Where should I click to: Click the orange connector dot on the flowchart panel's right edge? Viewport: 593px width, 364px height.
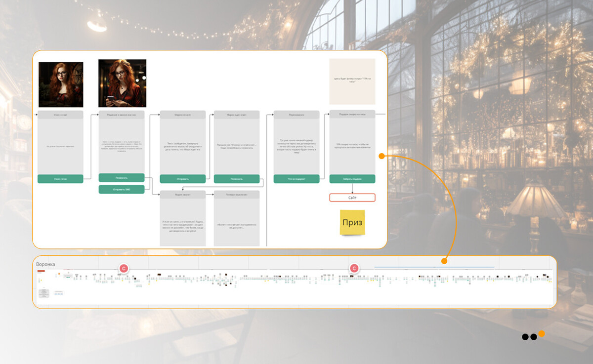click(381, 156)
